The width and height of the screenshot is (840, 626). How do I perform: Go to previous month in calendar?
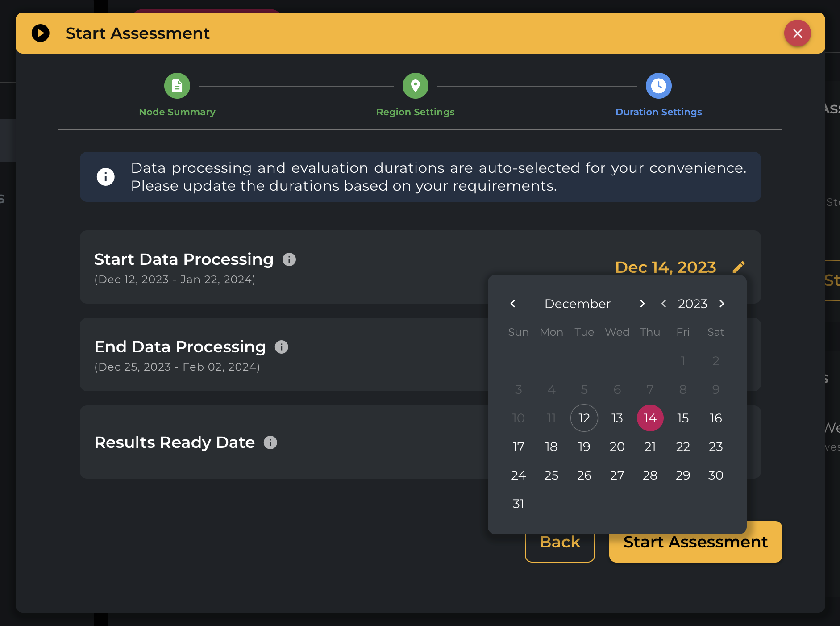513,304
